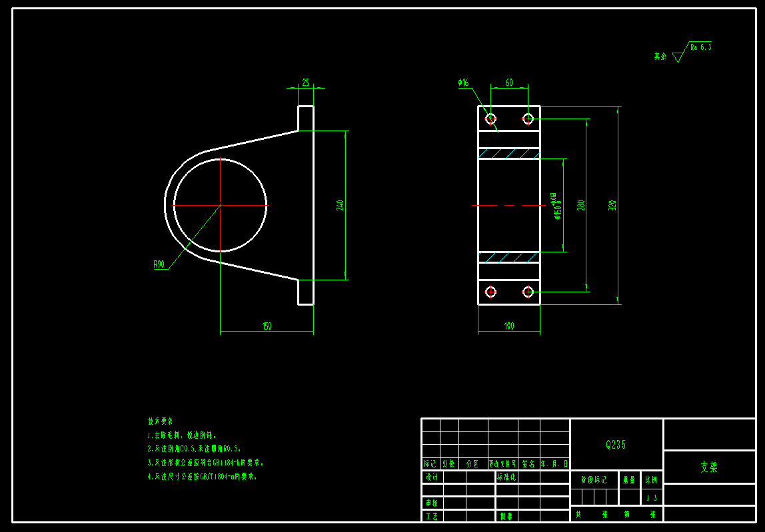Click the 重量 weight cell
This screenshot has width=765, height=532.
[629, 480]
